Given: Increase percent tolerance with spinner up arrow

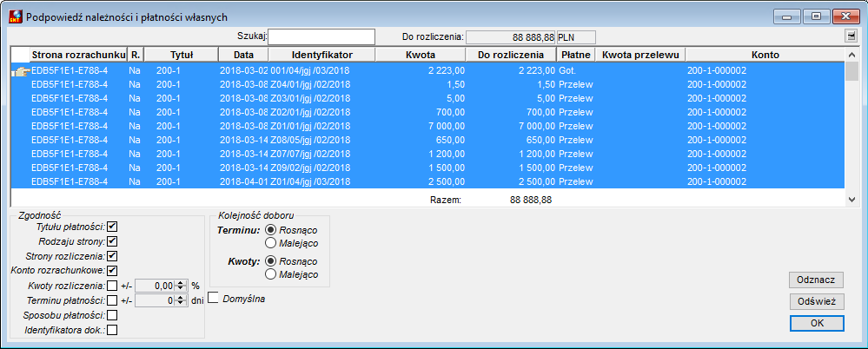Looking at the screenshot, I should (180, 283).
